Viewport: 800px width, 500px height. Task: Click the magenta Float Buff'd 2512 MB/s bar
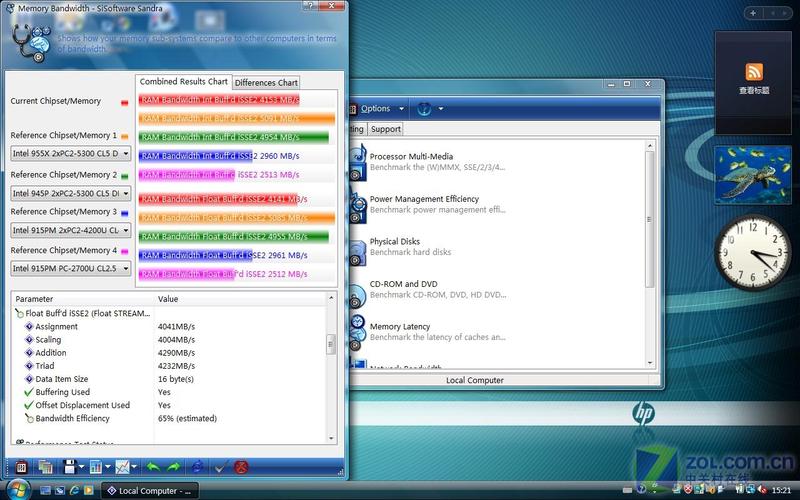pos(187,274)
